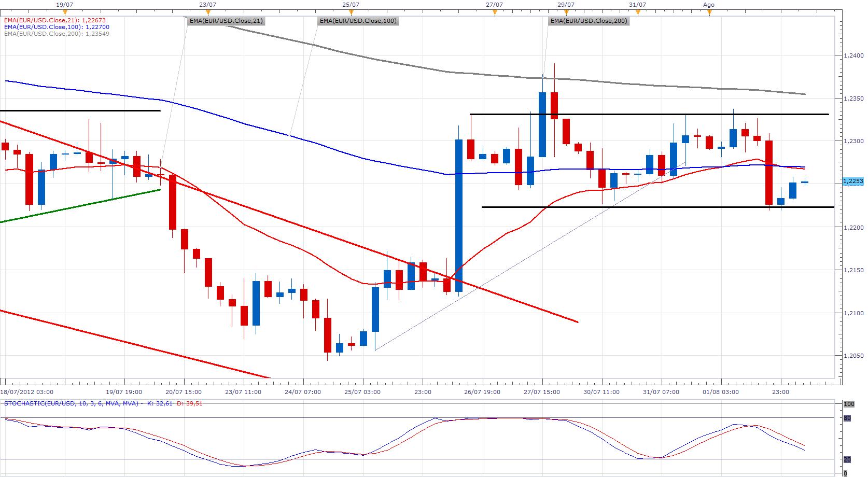Select the orange marker under 29/07

[x=566, y=13]
